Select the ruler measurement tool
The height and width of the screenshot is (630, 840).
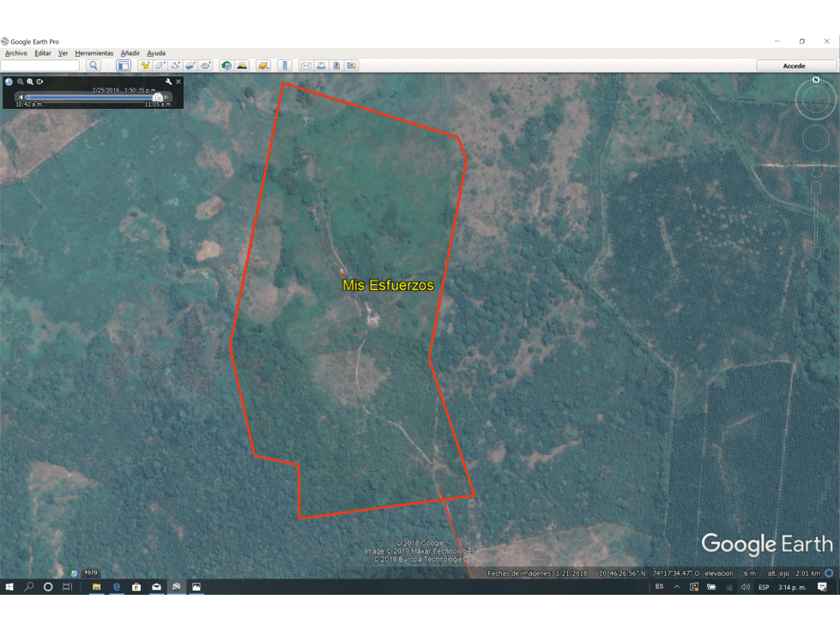click(284, 65)
